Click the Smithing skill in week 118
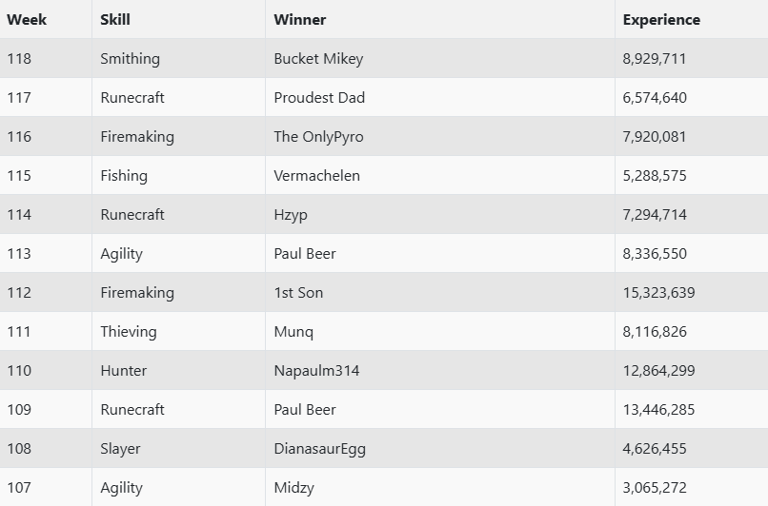Screen dimensions: 768x506 coord(129,59)
